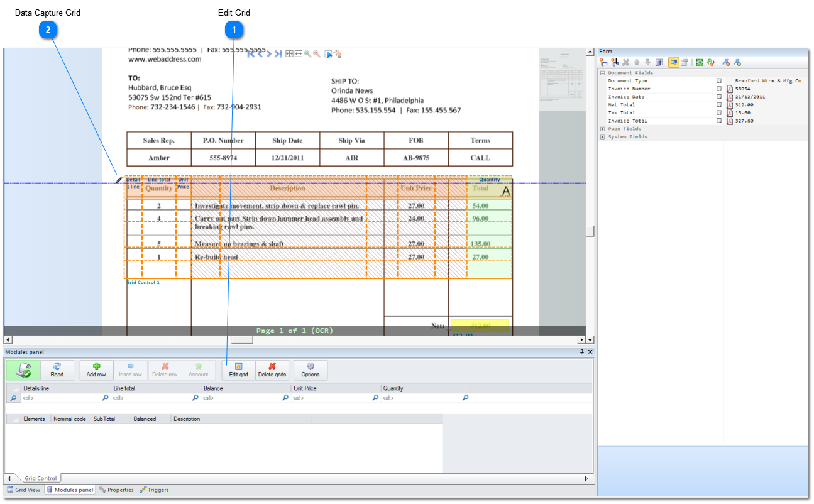Open the Options icon in the Modules panel
The height and width of the screenshot is (504, 814).
311,370
